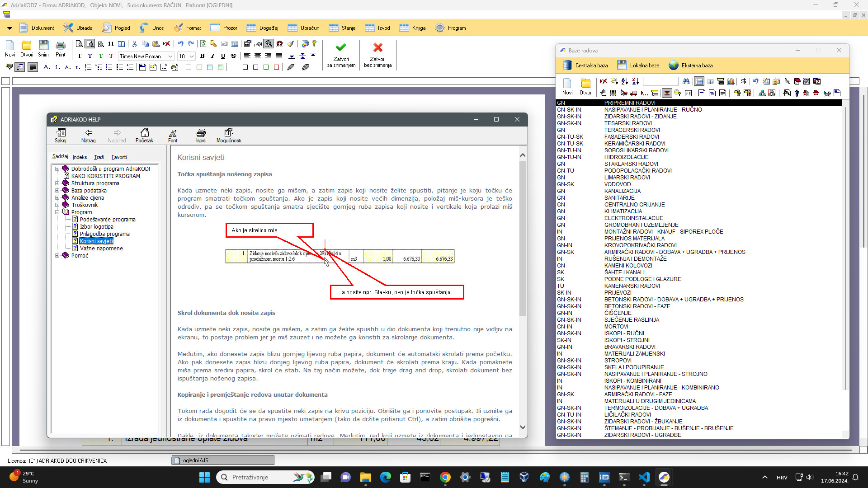868x488 pixels.
Task: Toggle the table view button in Baze radova
Action: coord(699,81)
